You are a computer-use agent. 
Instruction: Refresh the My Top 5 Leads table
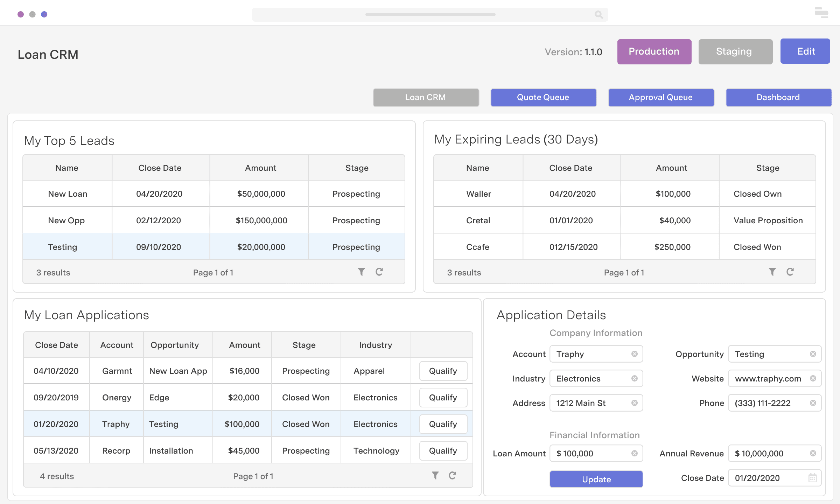pos(379,272)
